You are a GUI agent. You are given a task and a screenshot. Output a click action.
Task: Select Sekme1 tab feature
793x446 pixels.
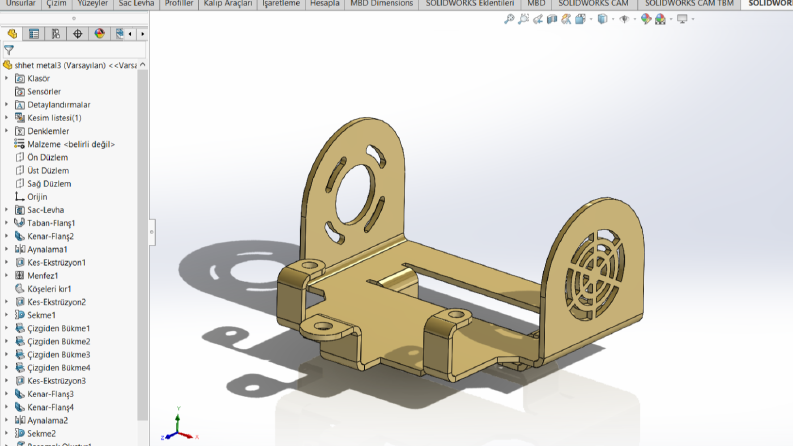[41, 315]
